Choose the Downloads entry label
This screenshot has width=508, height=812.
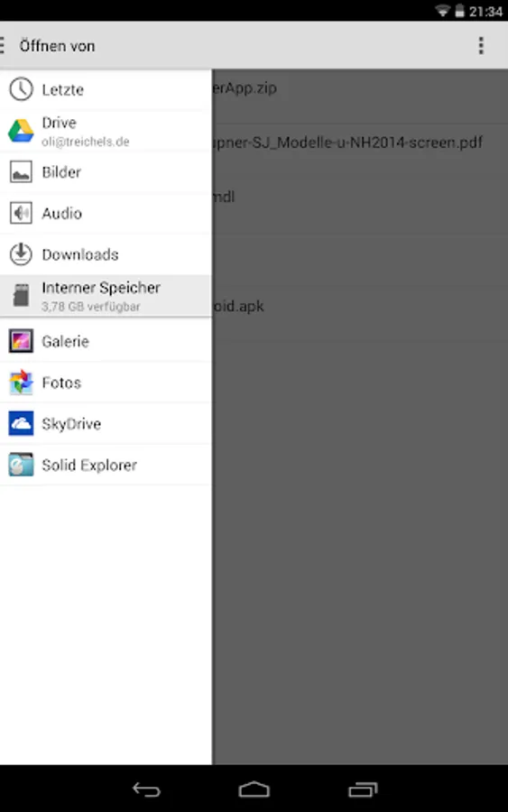click(80, 254)
